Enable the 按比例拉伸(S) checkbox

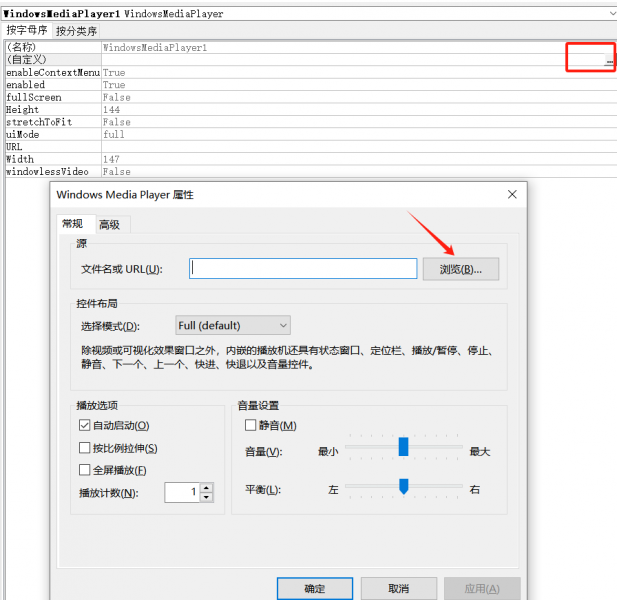(84, 448)
